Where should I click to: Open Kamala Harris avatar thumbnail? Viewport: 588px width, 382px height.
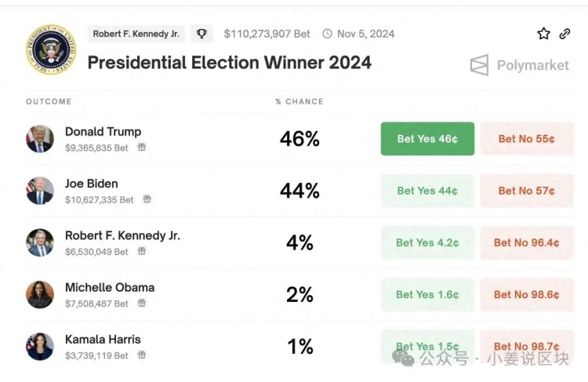[x=40, y=347]
